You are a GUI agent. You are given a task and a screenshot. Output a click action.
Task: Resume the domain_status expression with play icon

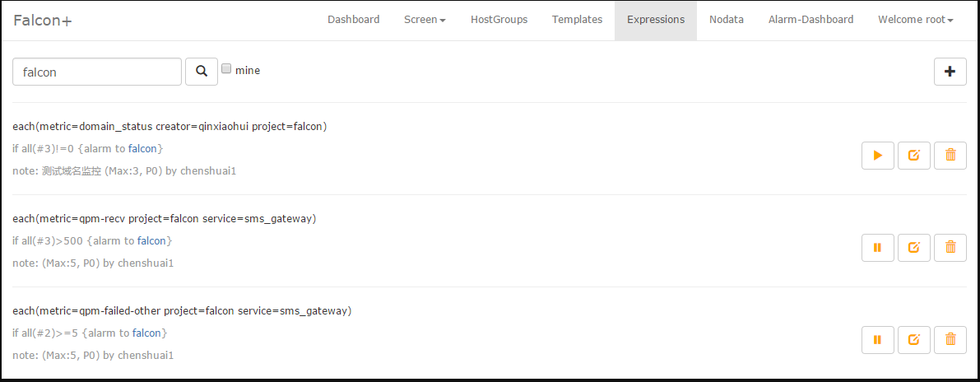point(877,155)
